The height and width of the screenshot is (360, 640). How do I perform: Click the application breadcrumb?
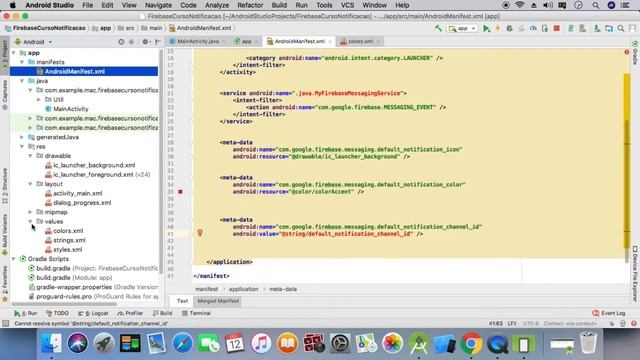243,289
